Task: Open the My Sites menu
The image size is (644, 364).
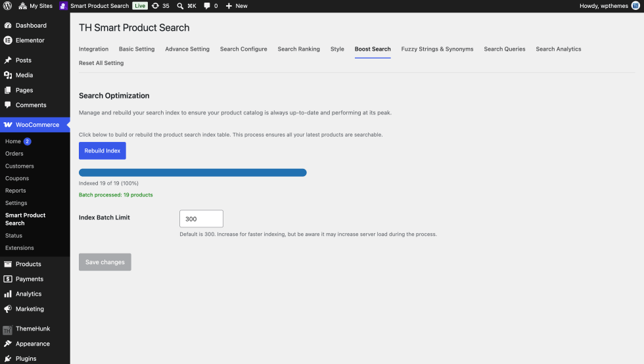Action: 35,6
